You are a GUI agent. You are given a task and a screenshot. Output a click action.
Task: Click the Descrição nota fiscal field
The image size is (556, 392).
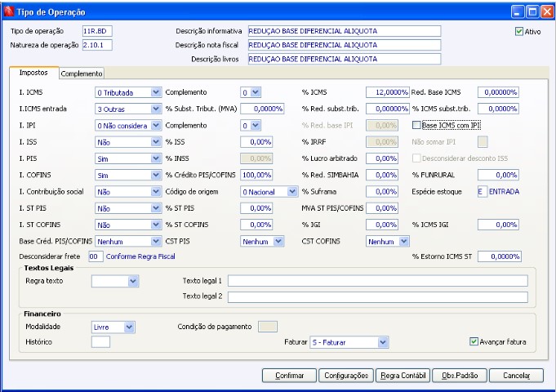(345, 45)
